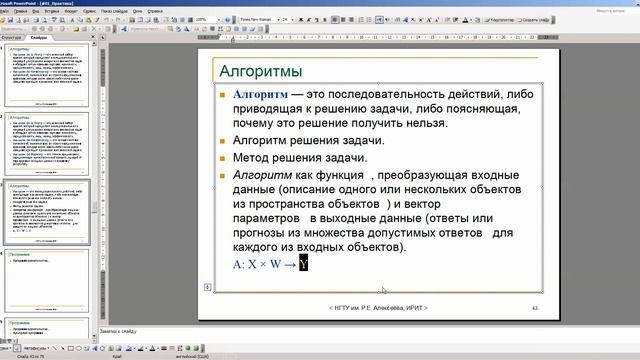Switch to the Структура outline tab

11,37
